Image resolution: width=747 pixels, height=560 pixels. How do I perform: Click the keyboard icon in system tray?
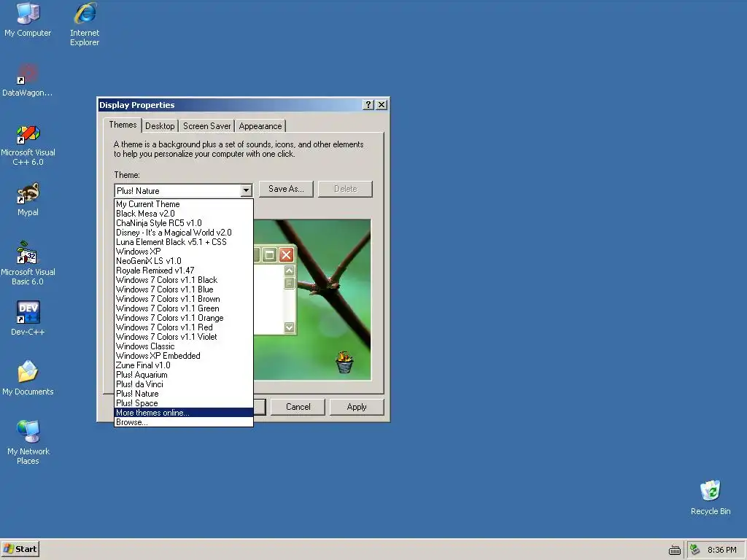coord(674,550)
